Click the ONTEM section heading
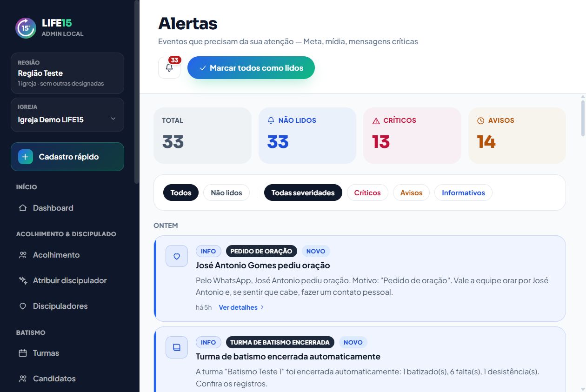The height and width of the screenshot is (392, 586). 166,226
